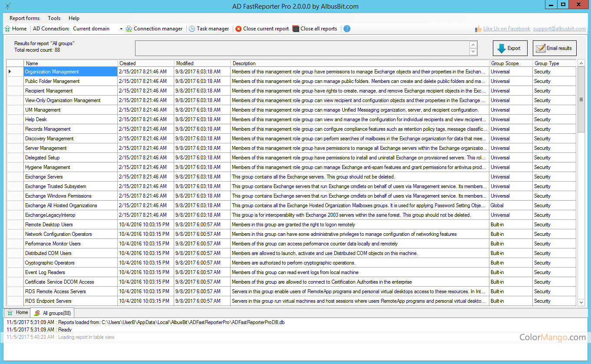Click the Facebook thumbs-up icon
Image resolution: width=591 pixels, height=364 pixels.
click(x=479, y=29)
